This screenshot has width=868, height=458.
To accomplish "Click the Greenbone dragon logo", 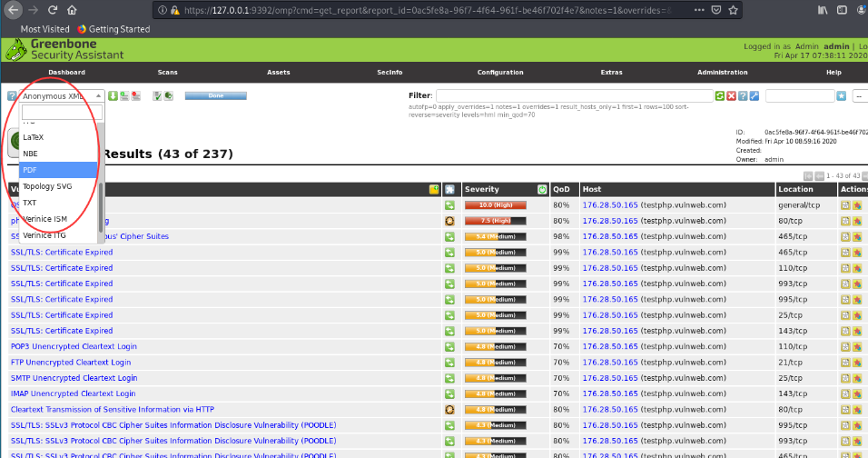I will point(16,50).
